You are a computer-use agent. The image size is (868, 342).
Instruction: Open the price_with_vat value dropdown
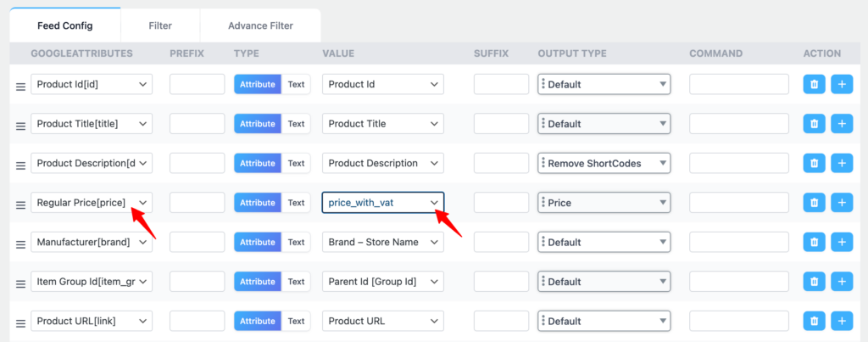[383, 203]
